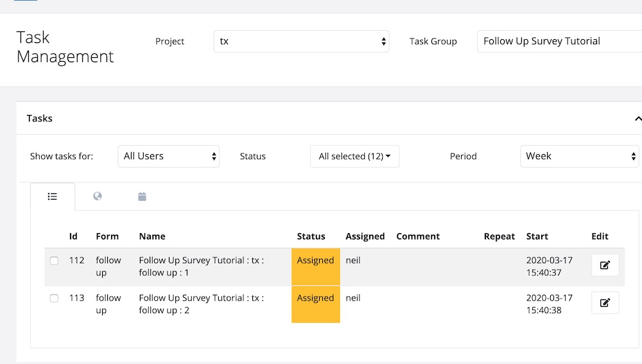Image resolution: width=642 pixels, height=364 pixels.
Task: Click task name ending in follow up : 2
Action: 201,304
